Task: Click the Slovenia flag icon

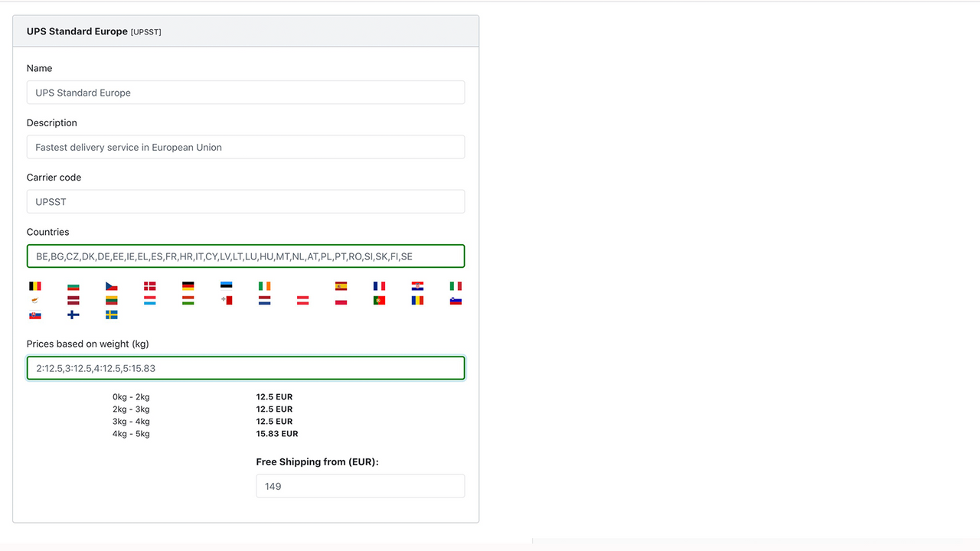Action: point(456,301)
